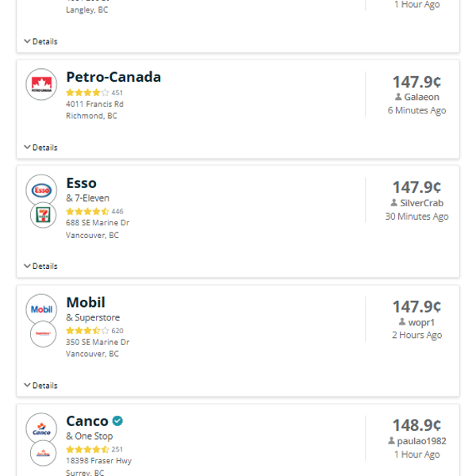This screenshot has height=476, width=476.
Task: Open the Esso station title link
Action: point(81,183)
